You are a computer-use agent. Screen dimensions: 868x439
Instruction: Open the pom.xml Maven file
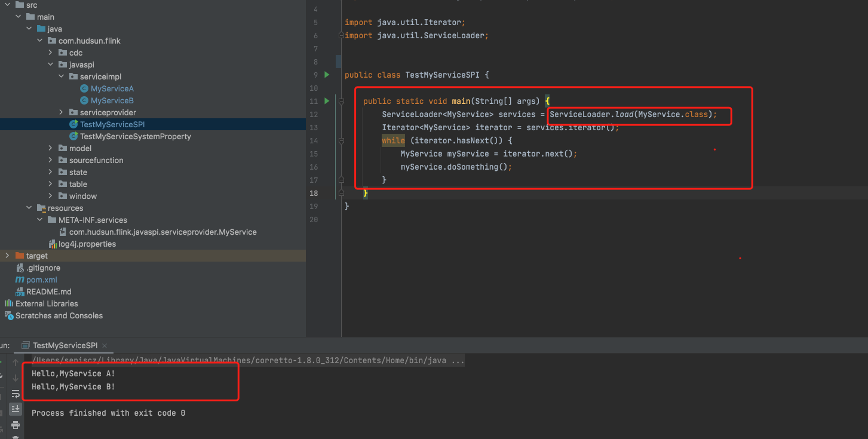tap(42, 280)
